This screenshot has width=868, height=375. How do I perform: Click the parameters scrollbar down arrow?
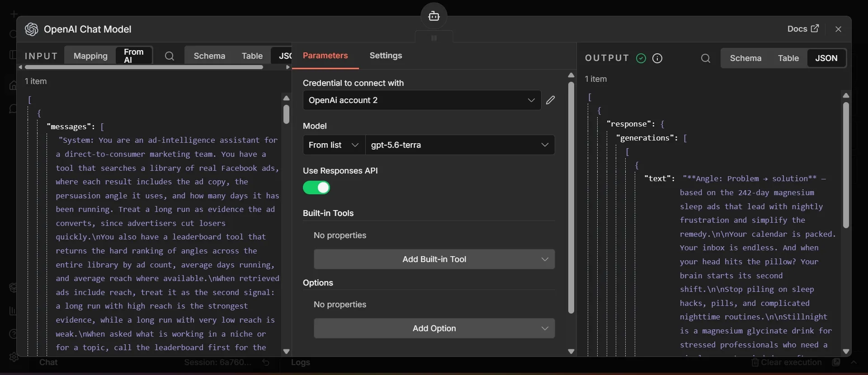(x=571, y=351)
